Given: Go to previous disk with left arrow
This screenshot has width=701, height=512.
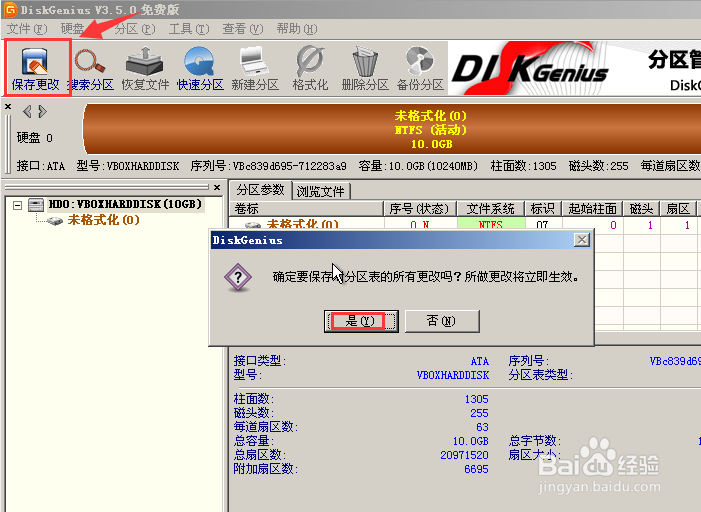Looking at the screenshot, I should 27,111.
